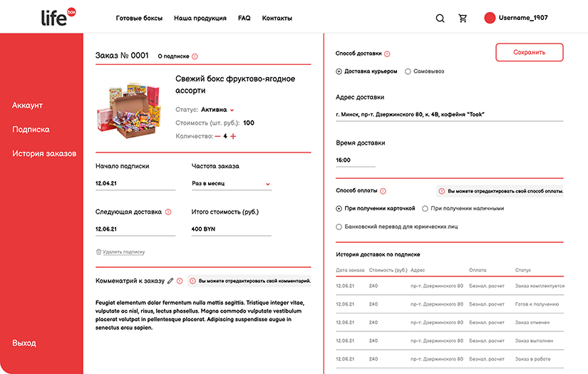Click info icon next to 'О подписке'
Viewport: 588px width, 374px height.
[195, 56]
